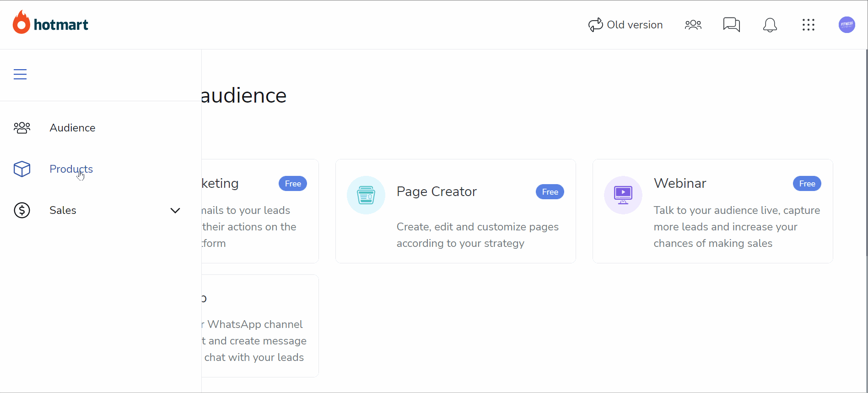Switch to Old version
Screen dimensions: 868x393
pyautogui.click(x=625, y=25)
